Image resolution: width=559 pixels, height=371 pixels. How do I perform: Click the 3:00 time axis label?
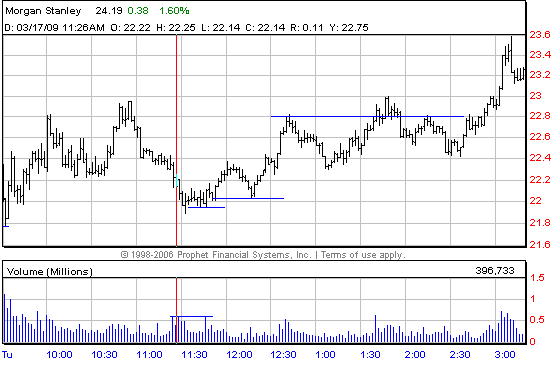click(x=505, y=355)
